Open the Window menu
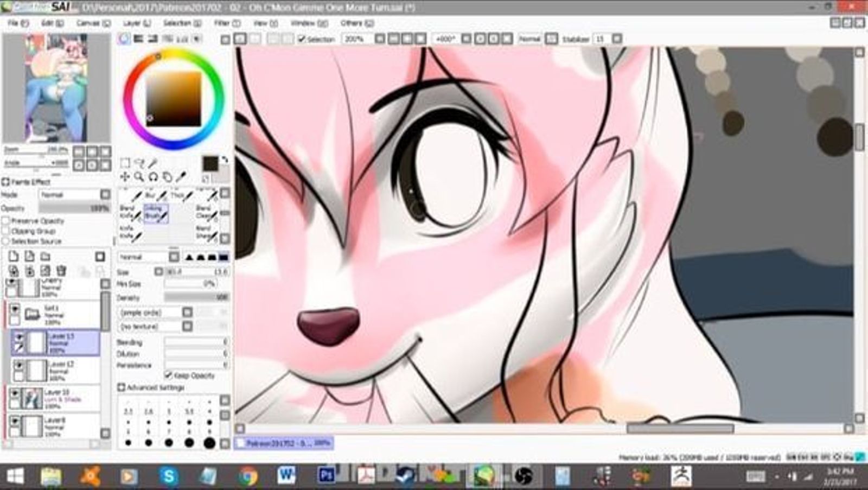868x490 pixels. point(309,23)
